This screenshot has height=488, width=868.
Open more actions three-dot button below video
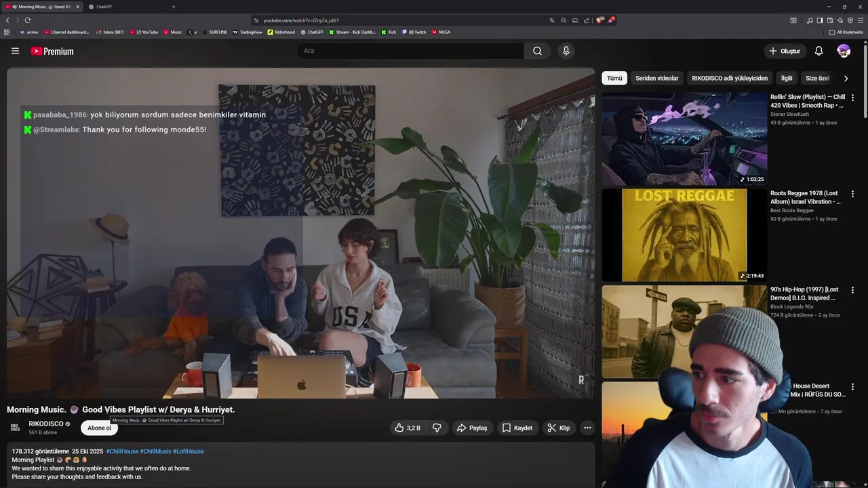(x=587, y=428)
